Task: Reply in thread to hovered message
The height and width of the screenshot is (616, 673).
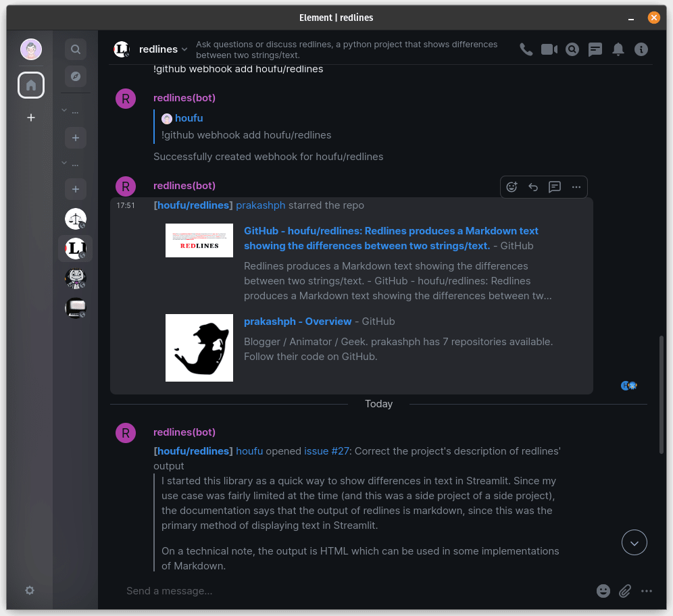Action: tap(555, 187)
